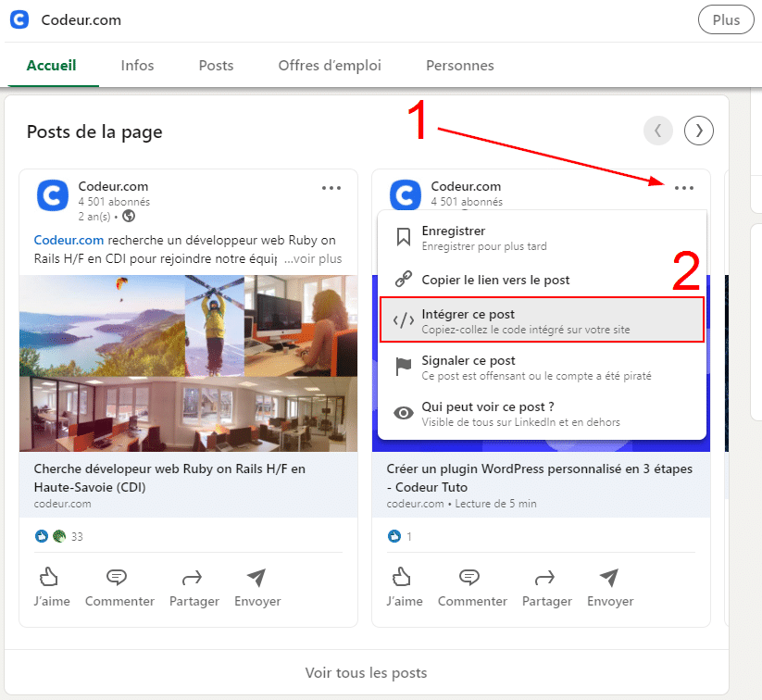Go to next posts with right chevron
Image resolution: width=762 pixels, height=700 pixels.
[x=699, y=131]
